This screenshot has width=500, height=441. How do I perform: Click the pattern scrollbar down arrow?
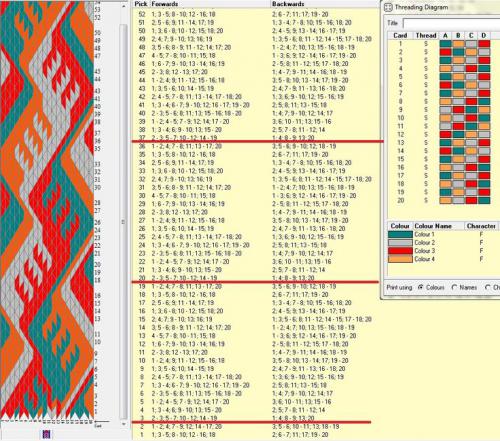pyautogui.click(x=124, y=424)
